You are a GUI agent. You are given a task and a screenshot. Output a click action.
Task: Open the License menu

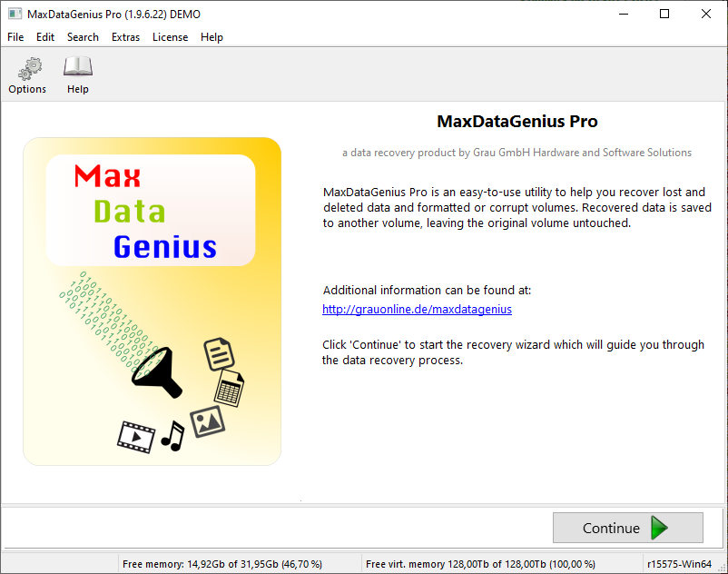tap(170, 37)
